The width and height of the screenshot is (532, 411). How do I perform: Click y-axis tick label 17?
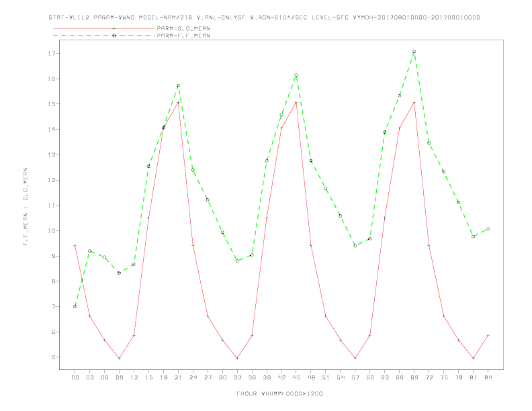click(51, 54)
